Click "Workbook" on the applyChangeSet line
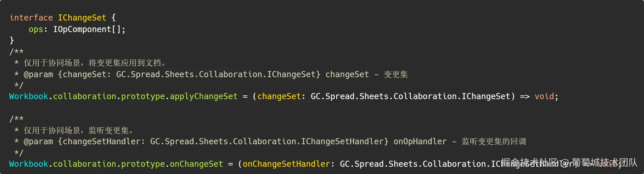The height and width of the screenshot is (174, 644). 28,96
